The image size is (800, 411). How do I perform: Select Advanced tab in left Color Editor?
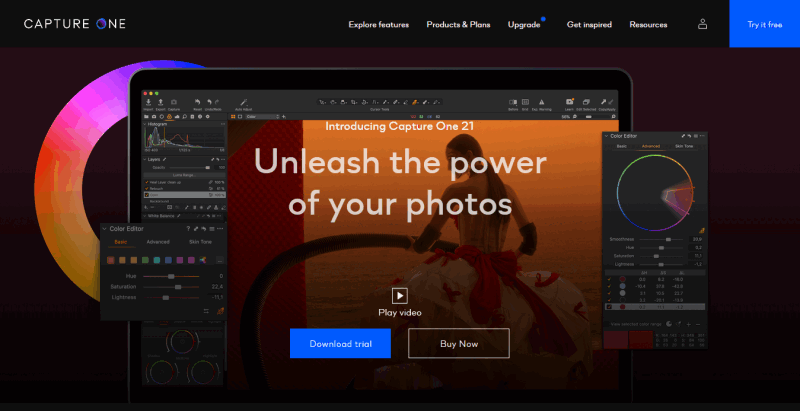click(158, 242)
